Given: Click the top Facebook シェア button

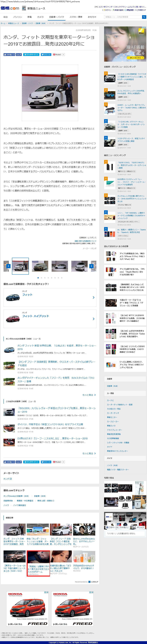Looking at the screenshot, I should click(x=19, y=54).
